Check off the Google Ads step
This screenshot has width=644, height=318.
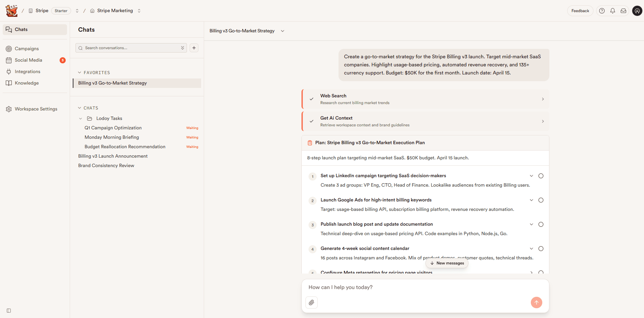[541, 200]
